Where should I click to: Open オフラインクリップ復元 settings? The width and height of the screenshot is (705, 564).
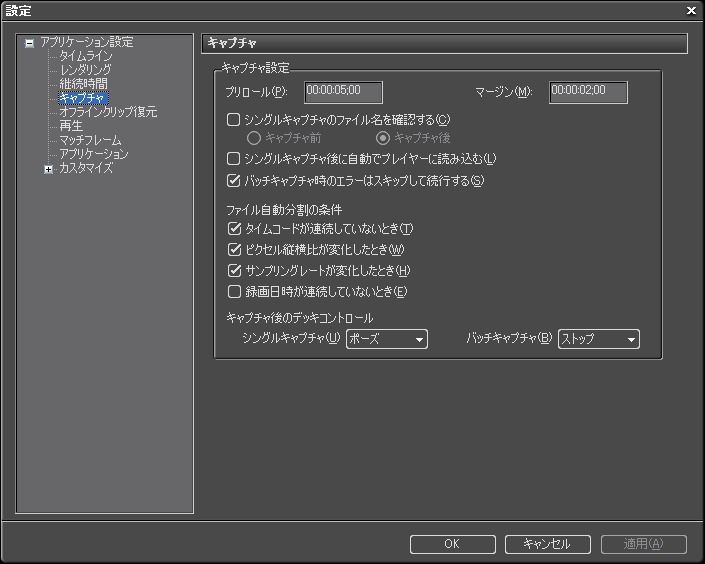(108, 112)
